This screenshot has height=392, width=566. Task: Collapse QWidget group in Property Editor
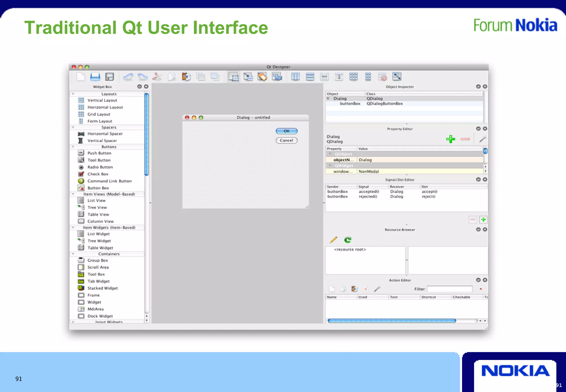[330, 165]
